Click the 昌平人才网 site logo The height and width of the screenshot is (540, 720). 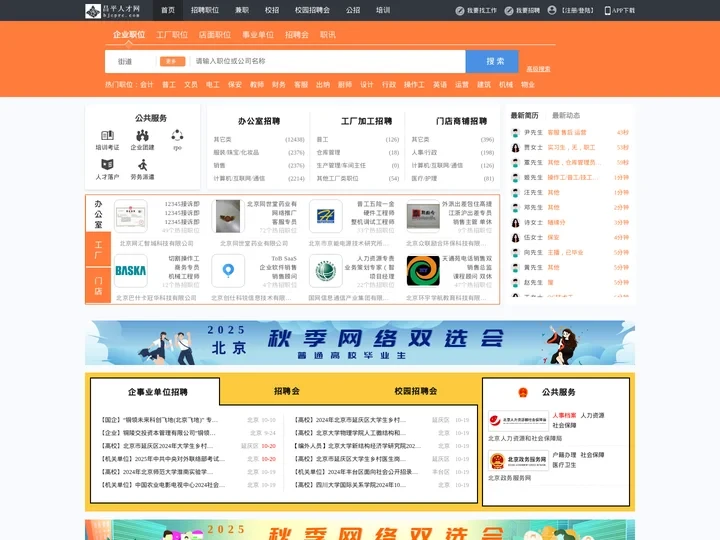coord(113,11)
